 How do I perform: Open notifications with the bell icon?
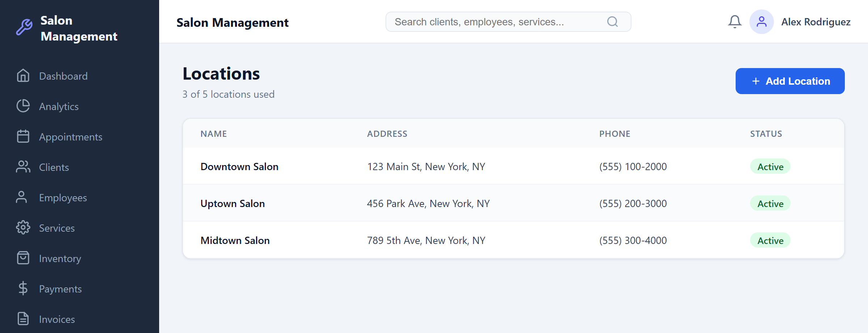coord(735,21)
